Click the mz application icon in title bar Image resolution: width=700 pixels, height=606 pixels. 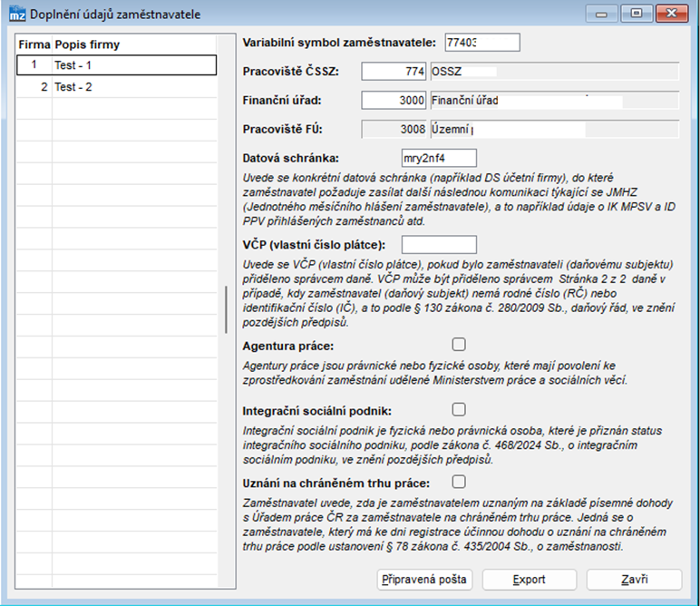tap(17, 14)
